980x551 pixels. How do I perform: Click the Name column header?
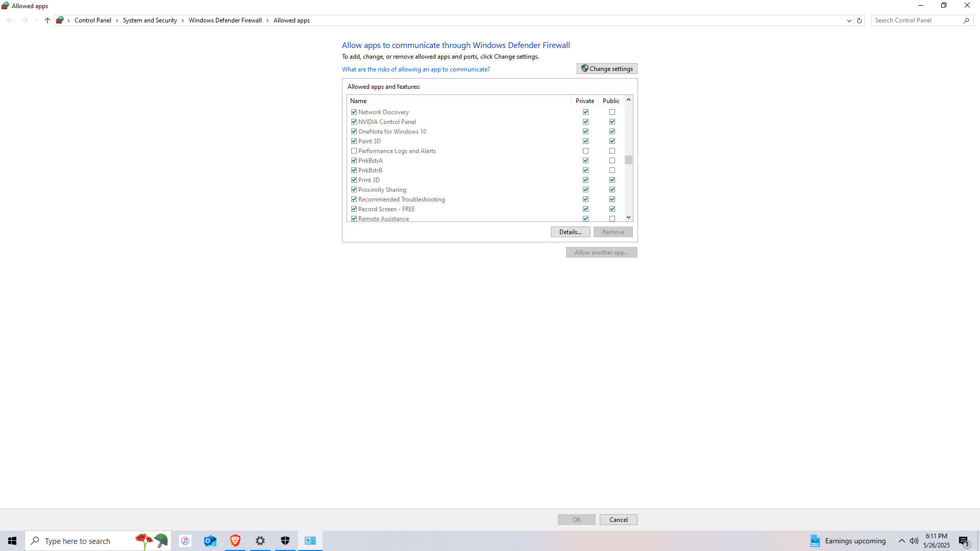point(459,101)
